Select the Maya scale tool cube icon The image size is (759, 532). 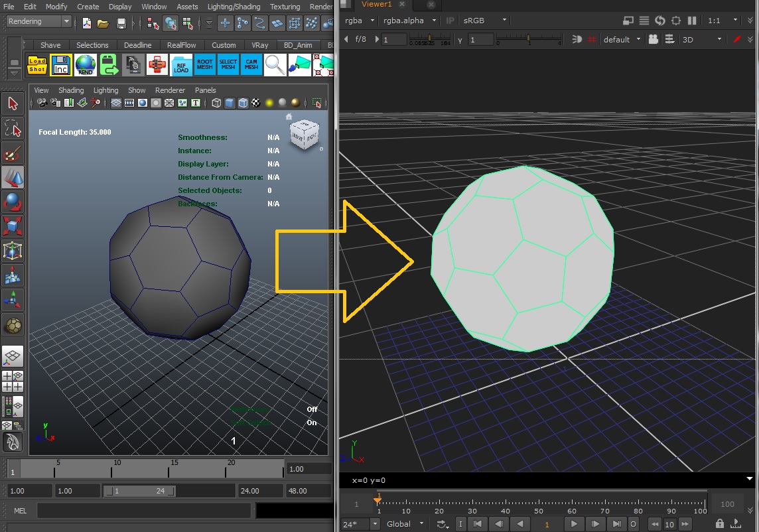13,226
